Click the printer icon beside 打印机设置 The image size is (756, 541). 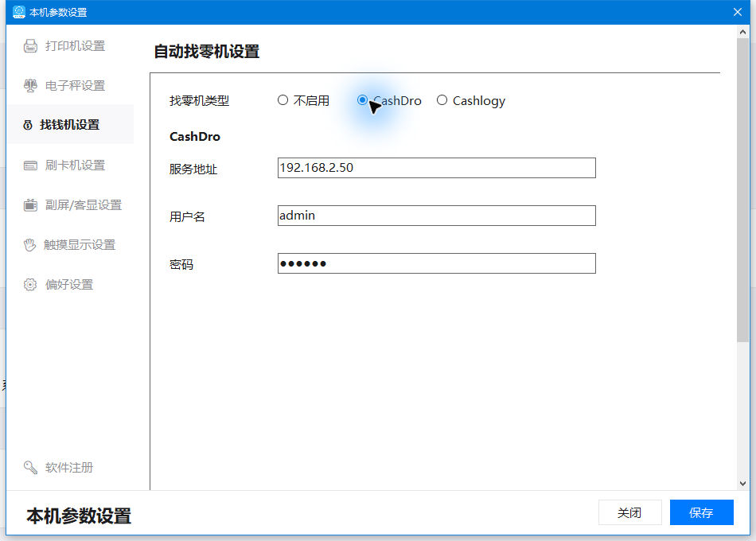click(30, 46)
